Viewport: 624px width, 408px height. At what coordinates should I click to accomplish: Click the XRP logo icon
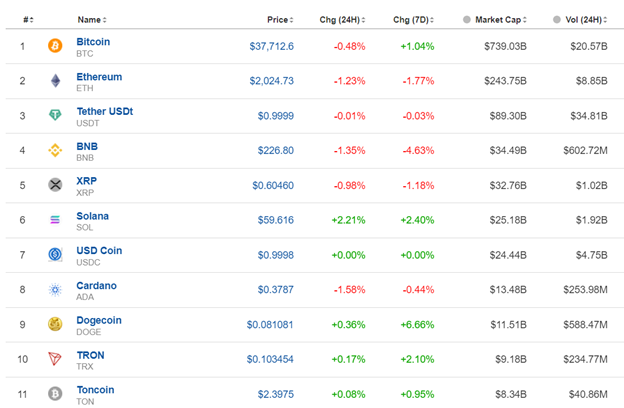(55, 185)
